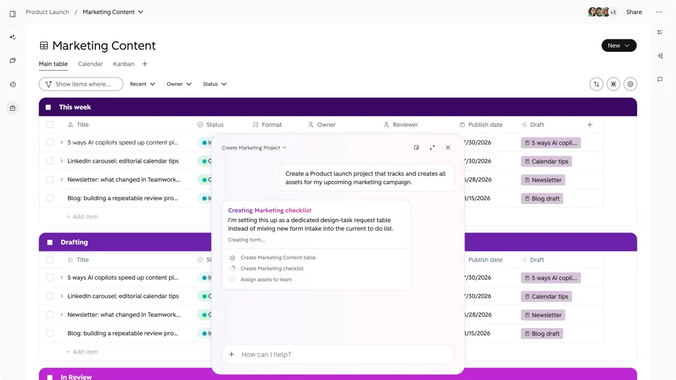Viewport: 676px width, 380px height.
Task: Check LinkedIn carousel row in This week
Action: click(x=50, y=161)
